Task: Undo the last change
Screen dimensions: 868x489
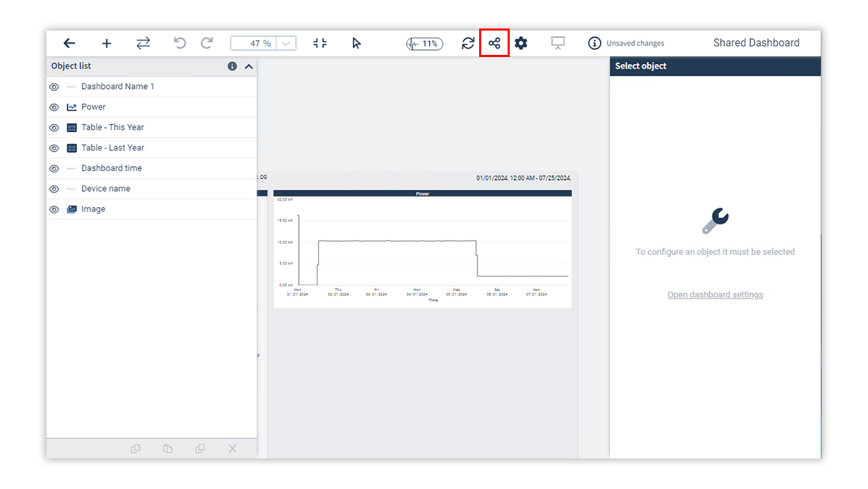Action: click(180, 42)
